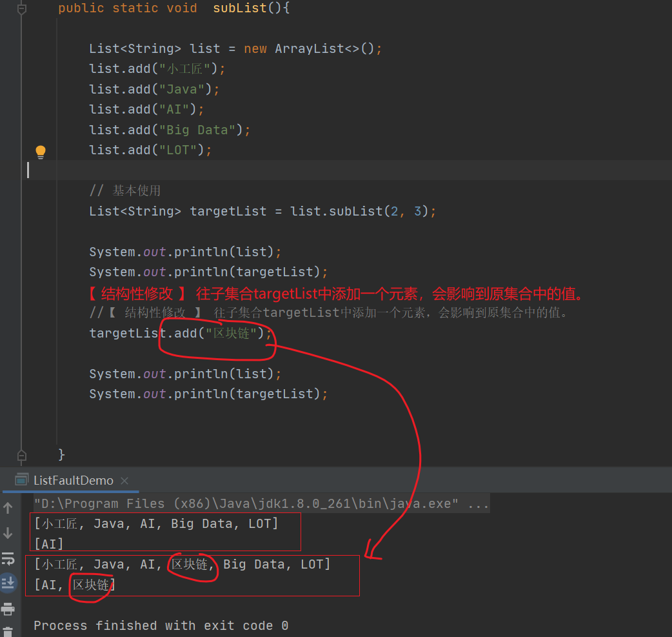This screenshot has height=637, width=672.
Task: Click the code line list.add("AI")
Action: [x=146, y=109]
